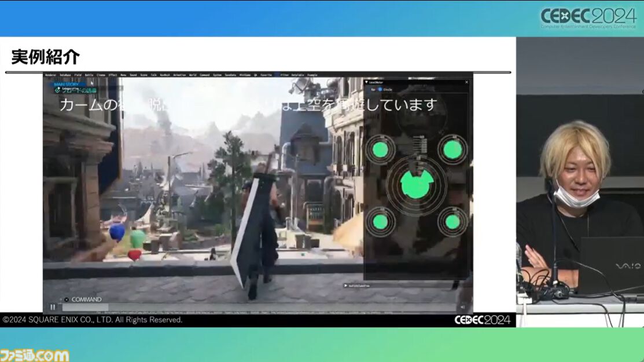This screenshot has width=644, height=362.
Task: Open the Filter debug menu
Action: 285,75
